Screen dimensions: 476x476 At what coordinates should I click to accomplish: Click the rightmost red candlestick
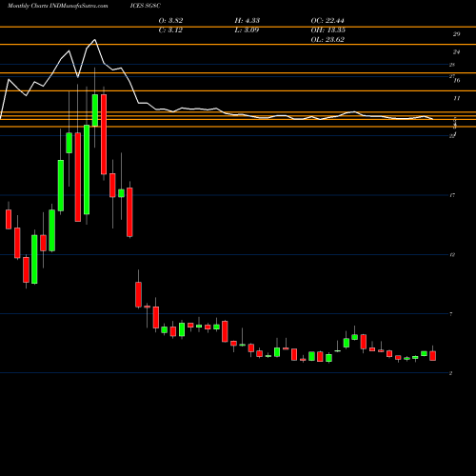[x=432, y=356]
